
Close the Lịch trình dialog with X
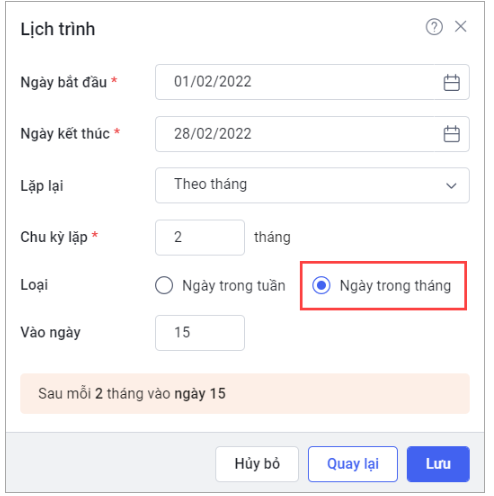pos(461,26)
